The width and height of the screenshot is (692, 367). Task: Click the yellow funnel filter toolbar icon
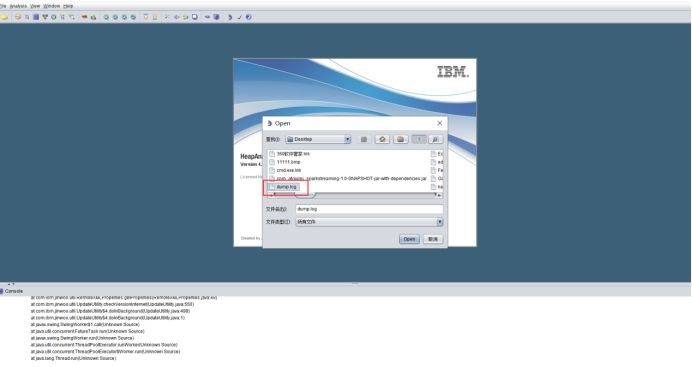point(146,17)
